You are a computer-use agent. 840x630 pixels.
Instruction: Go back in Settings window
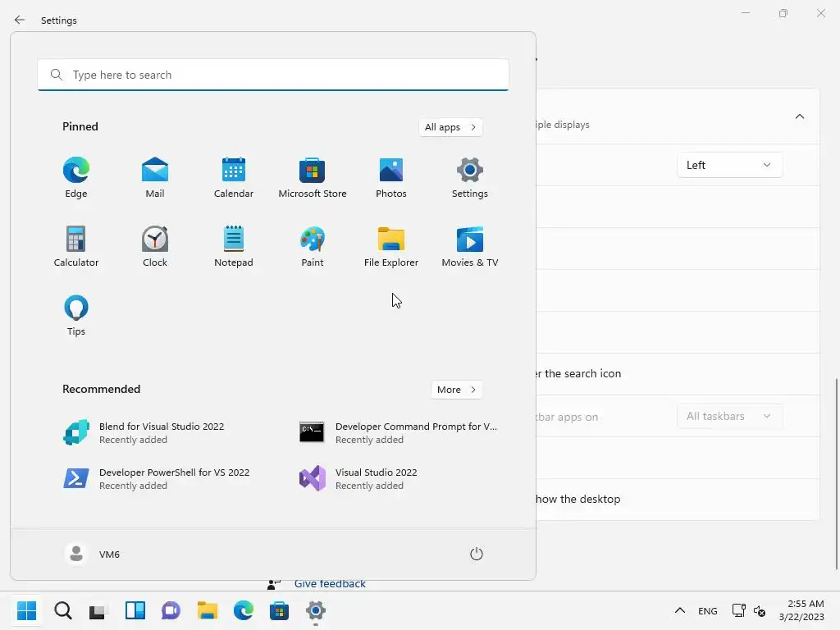pos(20,20)
